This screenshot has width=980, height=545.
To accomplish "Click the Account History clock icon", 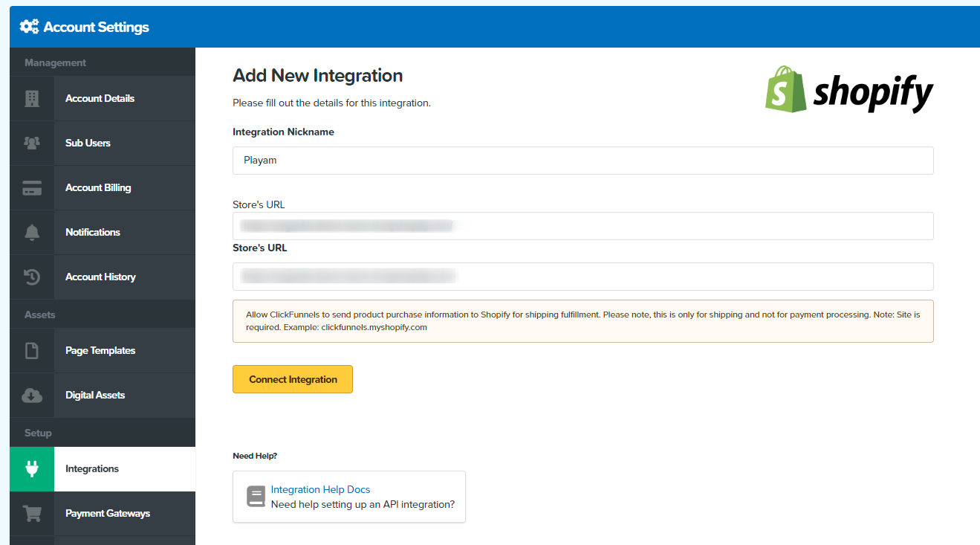I will [x=32, y=277].
